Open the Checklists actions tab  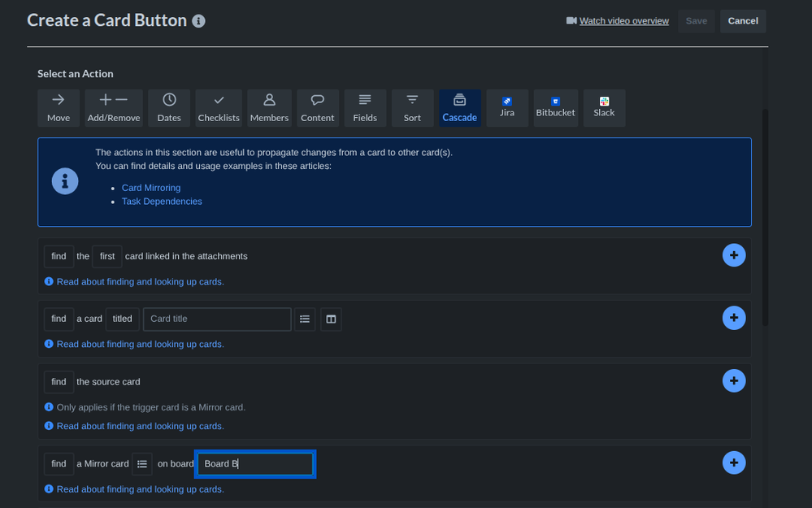click(x=219, y=108)
